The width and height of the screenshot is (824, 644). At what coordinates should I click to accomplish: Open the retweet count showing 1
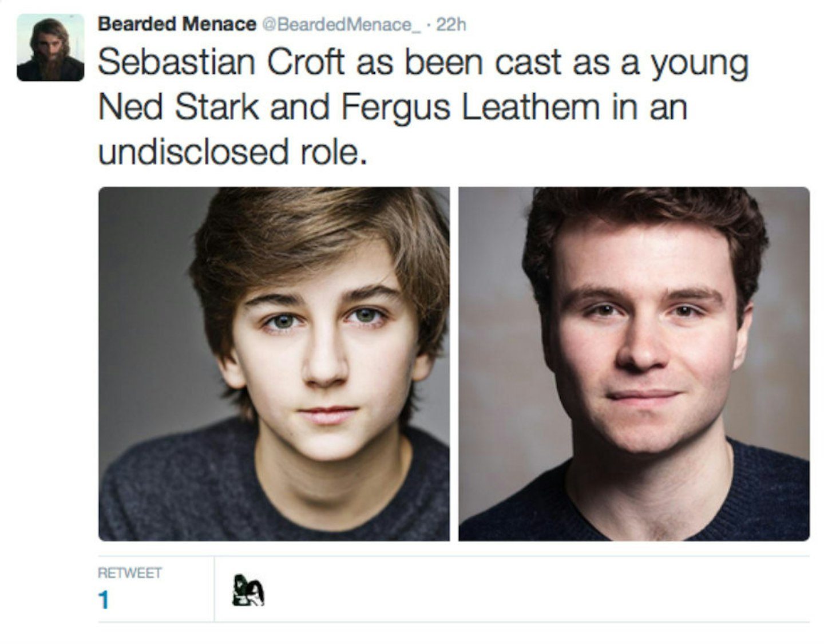[103, 600]
